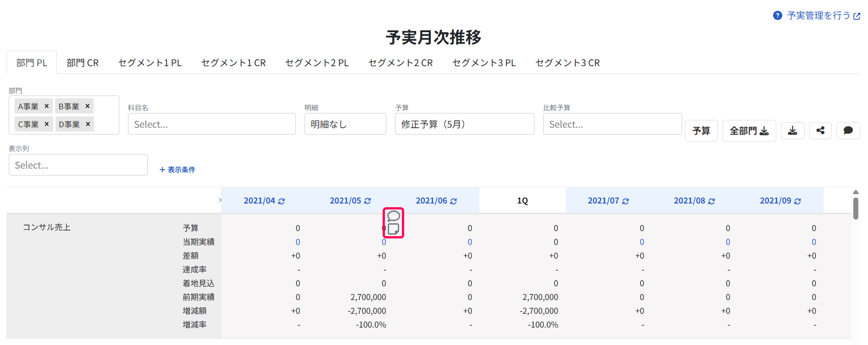Click the コンサル売上 row label
This screenshot has height=345, width=868.
point(47,227)
